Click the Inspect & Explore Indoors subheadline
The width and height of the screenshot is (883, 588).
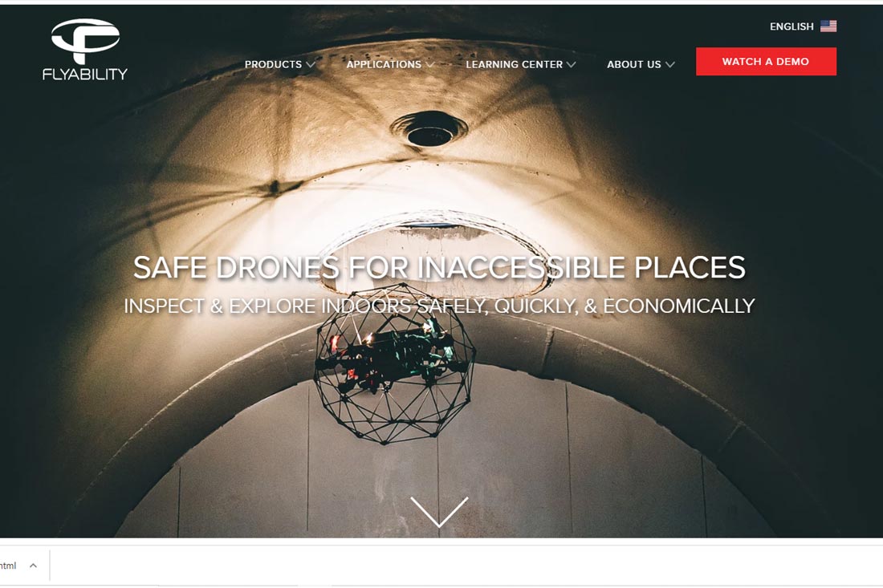pyautogui.click(x=439, y=306)
